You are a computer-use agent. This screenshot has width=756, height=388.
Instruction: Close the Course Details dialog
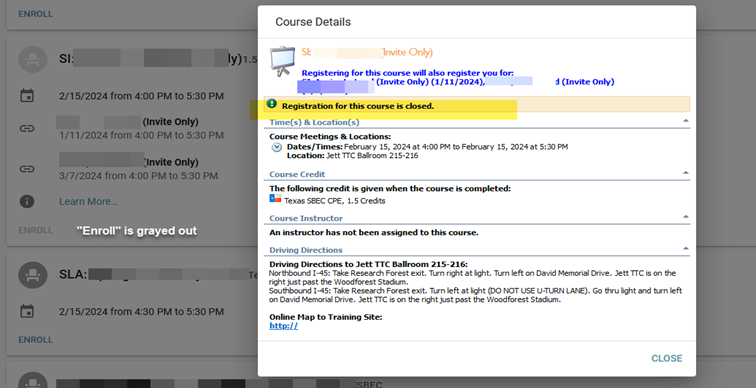pyautogui.click(x=667, y=358)
